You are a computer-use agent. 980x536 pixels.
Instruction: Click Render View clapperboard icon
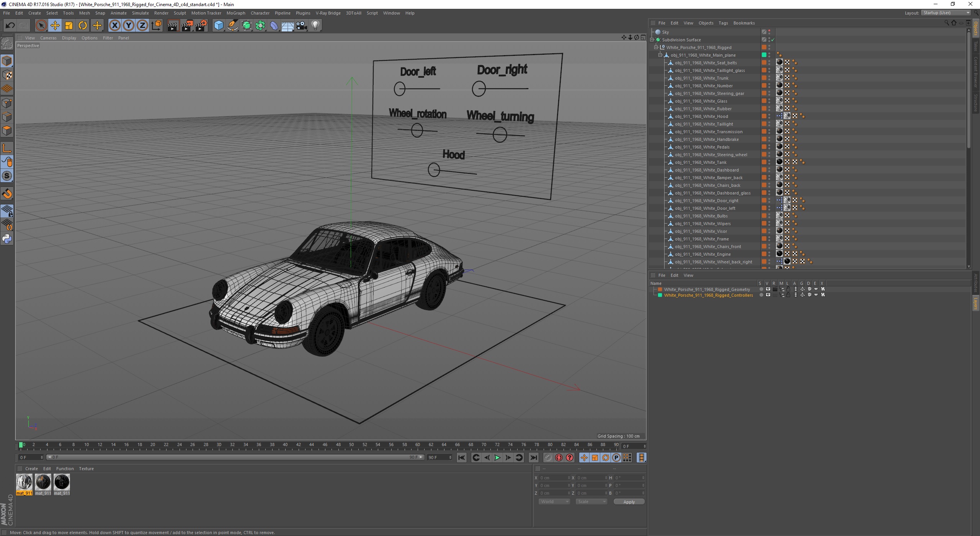point(173,26)
